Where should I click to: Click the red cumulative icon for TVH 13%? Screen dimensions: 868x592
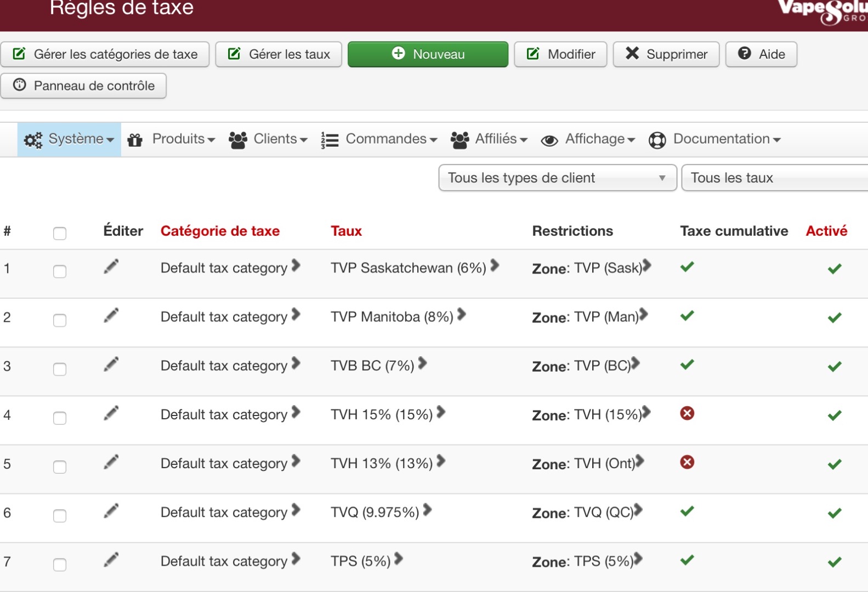point(687,462)
